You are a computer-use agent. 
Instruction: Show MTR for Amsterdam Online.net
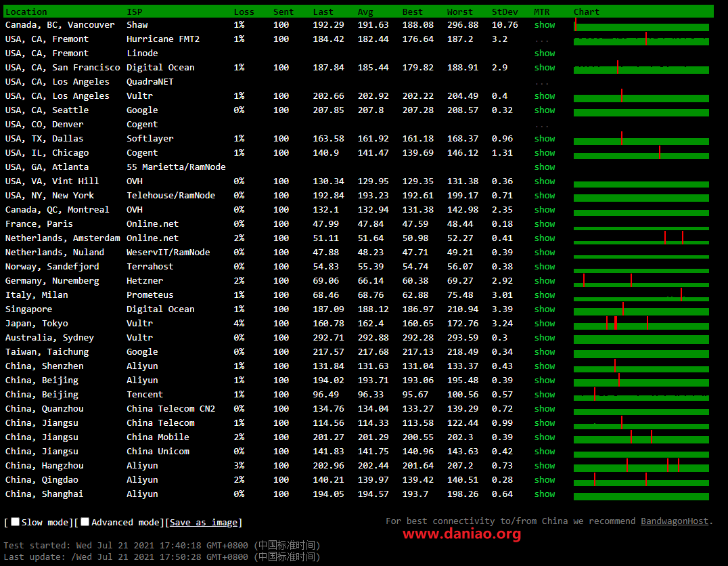point(545,238)
